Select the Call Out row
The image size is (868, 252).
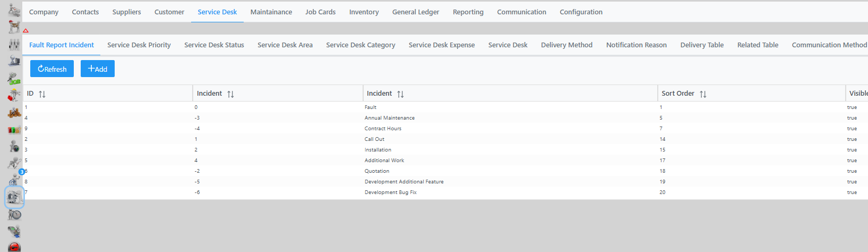coord(445,139)
